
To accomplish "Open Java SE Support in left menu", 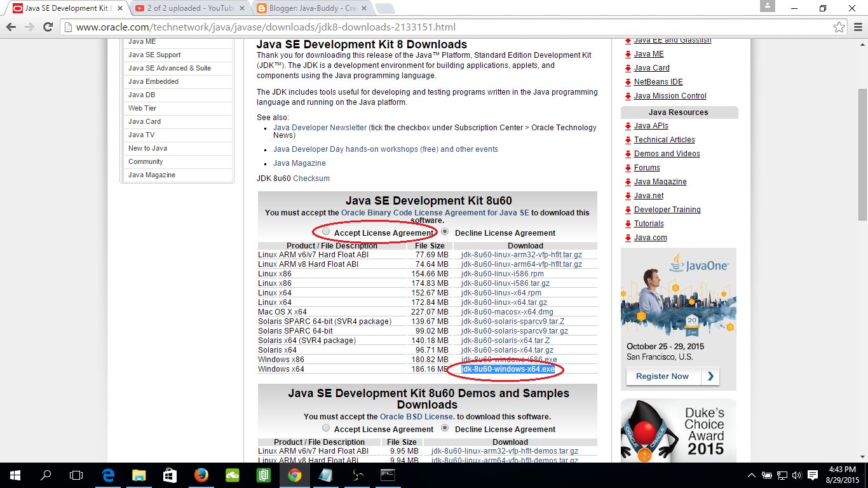I will point(154,55).
